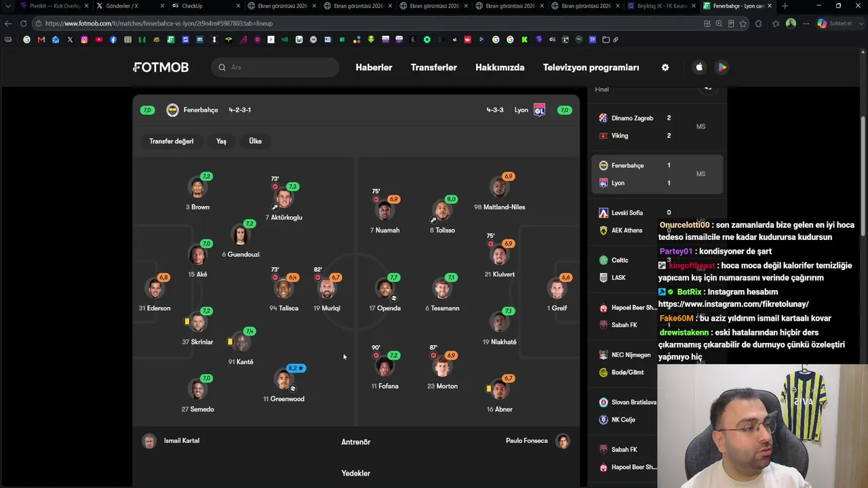Open the Apple App Store icon link
This screenshot has width=868, height=488.
(x=700, y=67)
